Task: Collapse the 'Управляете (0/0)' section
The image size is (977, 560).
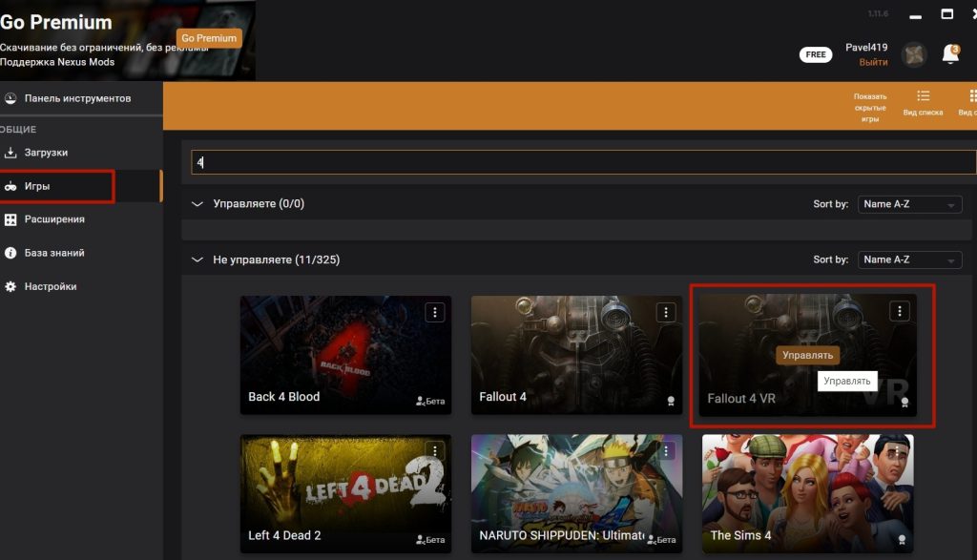Action: [198, 203]
